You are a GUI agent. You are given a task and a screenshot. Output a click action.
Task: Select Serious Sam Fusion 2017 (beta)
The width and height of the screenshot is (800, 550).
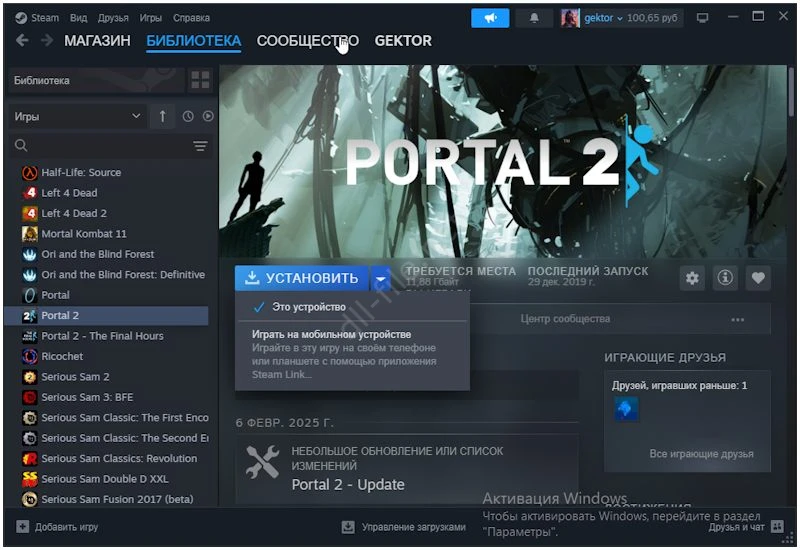click(x=117, y=499)
